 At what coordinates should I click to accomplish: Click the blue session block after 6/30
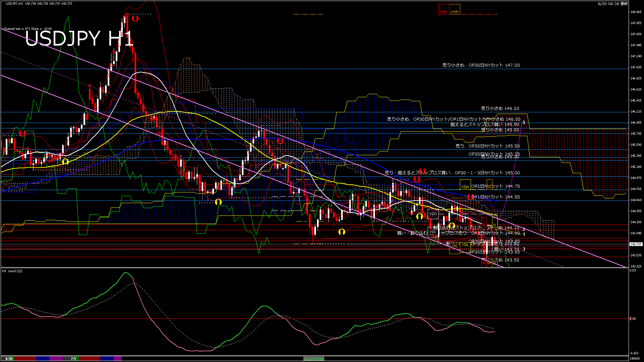[43, 359]
